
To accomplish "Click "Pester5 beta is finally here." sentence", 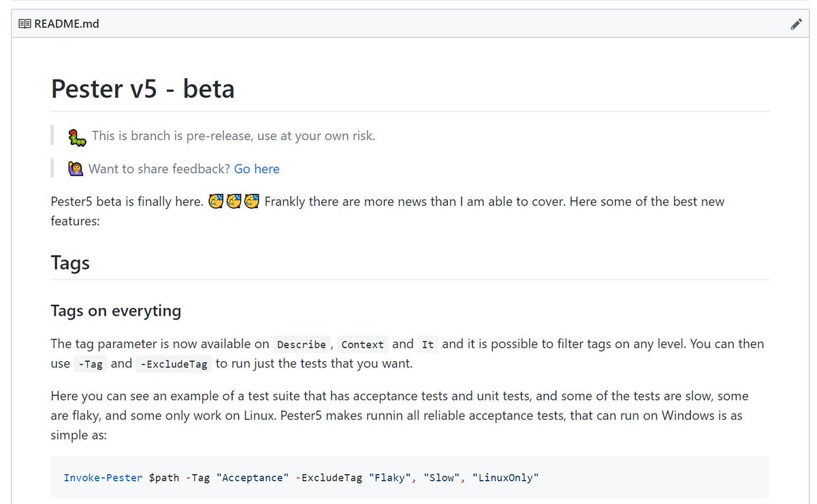I will point(127,201).
